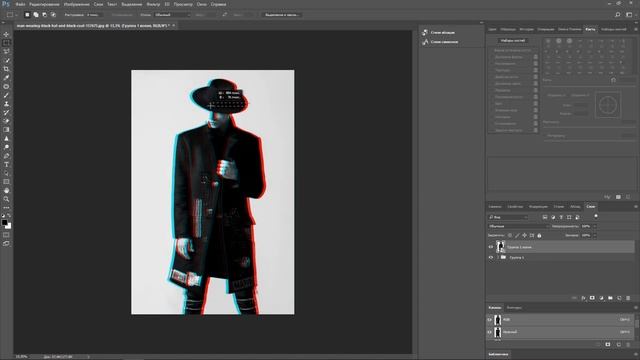
Task: Toggle lock all padlock icon
Action: (x=539, y=236)
